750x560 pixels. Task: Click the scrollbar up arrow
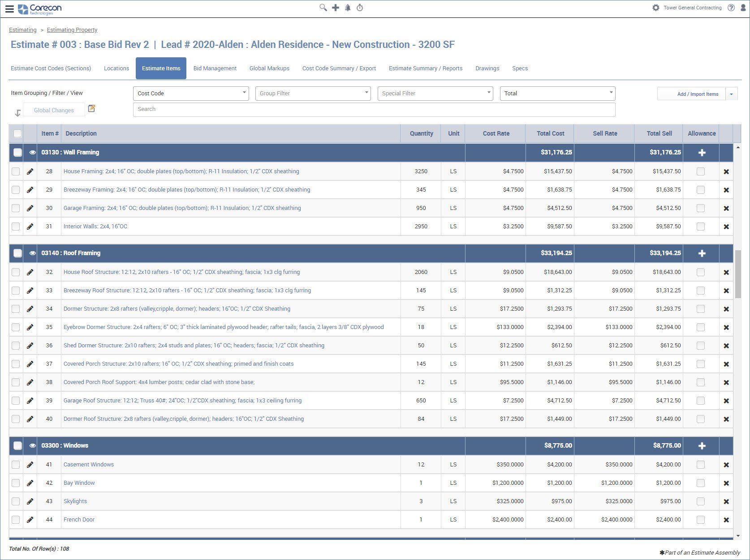pos(738,147)
